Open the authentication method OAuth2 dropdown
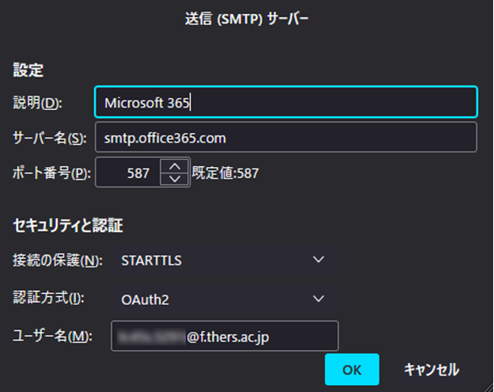 coord(224,299)
